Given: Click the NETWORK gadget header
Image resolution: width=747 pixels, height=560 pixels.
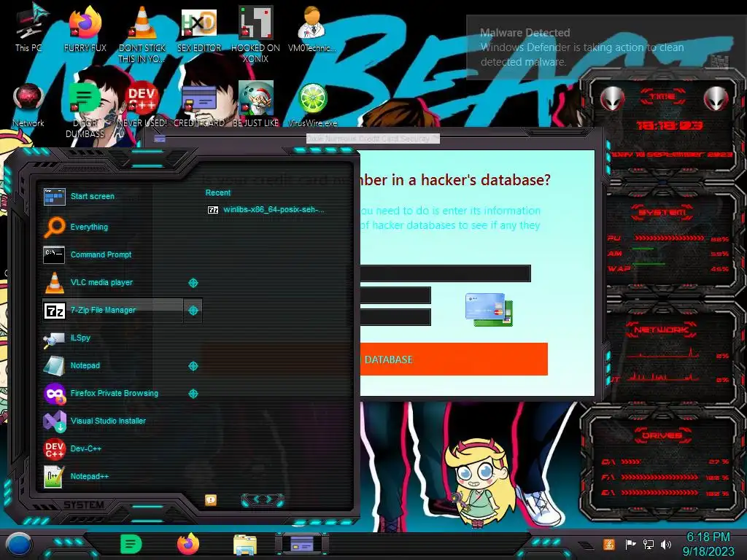Looking at the screenshot, I should tap(662, 329).
